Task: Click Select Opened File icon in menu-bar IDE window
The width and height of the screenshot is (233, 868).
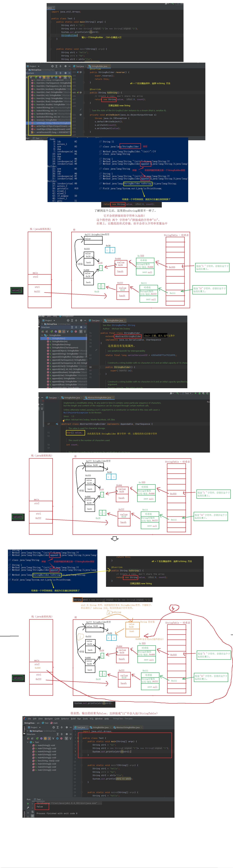Action: pos(54,727)
